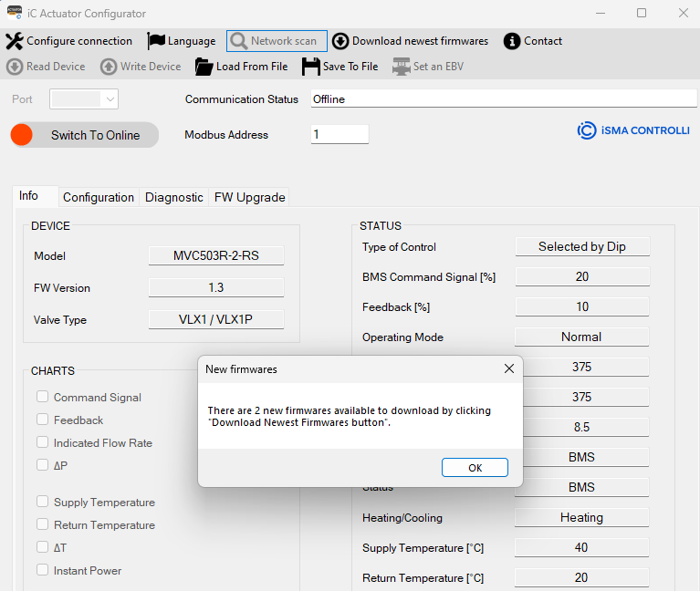Close the New firmwares dialog
This screenshot has height=591, width=700.
(508, 369)
